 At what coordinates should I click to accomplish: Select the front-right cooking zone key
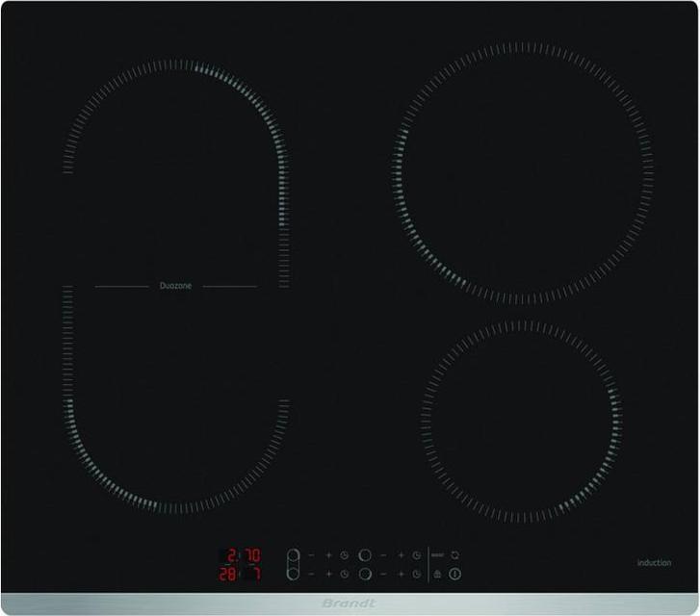(x=365, y=574)
